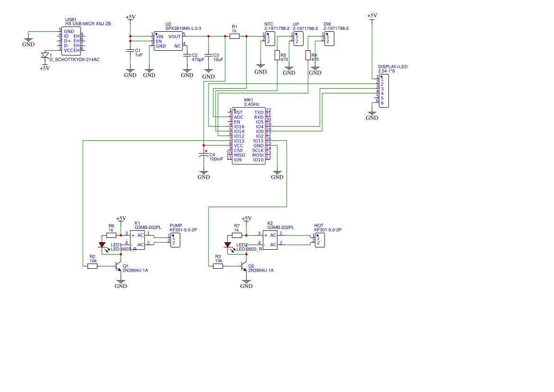
Task: Select the "KF301-5.0-2P" label under HOT
Action: [328, 230]
